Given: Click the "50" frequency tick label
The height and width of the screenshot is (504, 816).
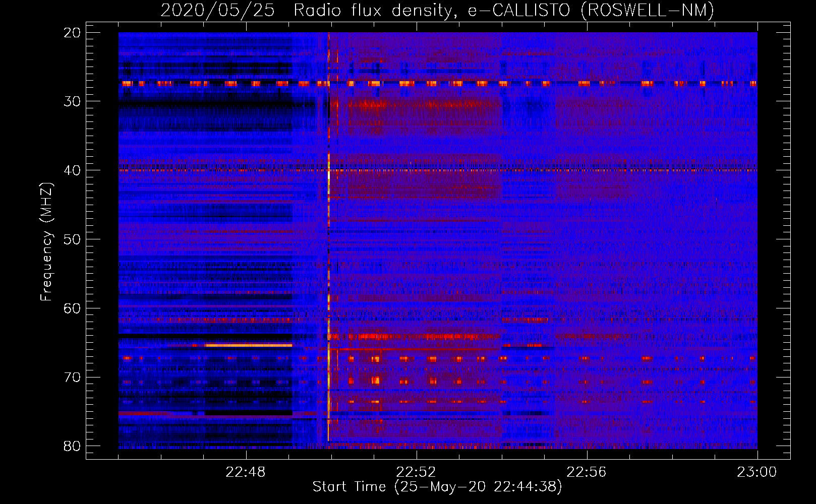Looking at the screenshot, I should pos(72,239).
